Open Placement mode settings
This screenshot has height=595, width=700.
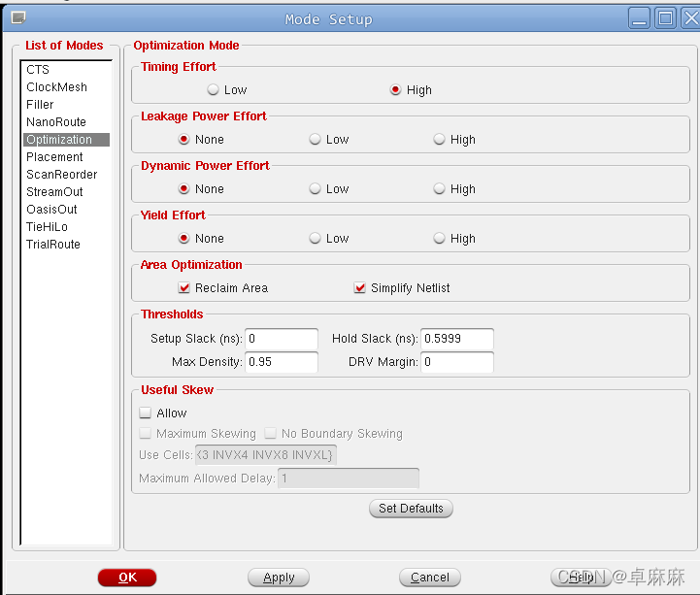pos(66,156)
